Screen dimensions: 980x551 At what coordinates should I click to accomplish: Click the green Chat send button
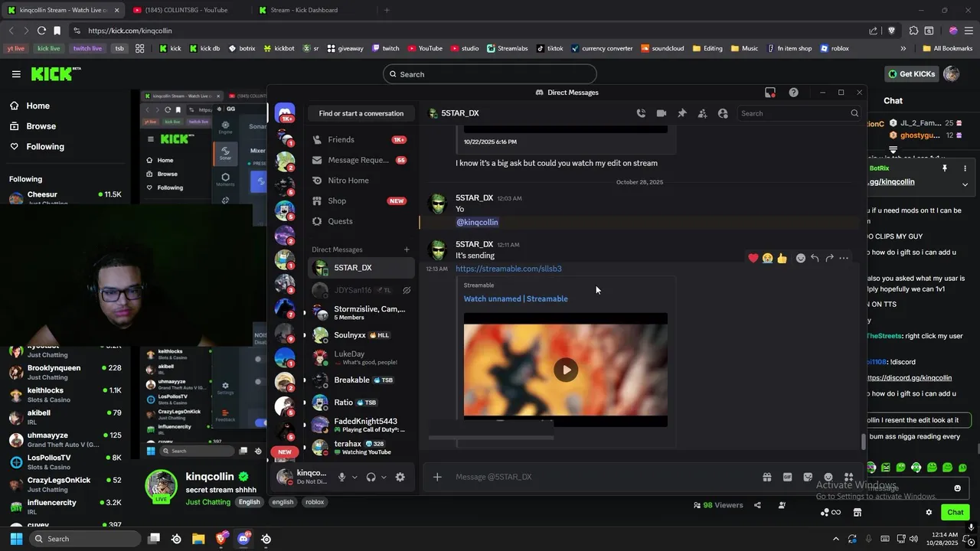point(955,513)
